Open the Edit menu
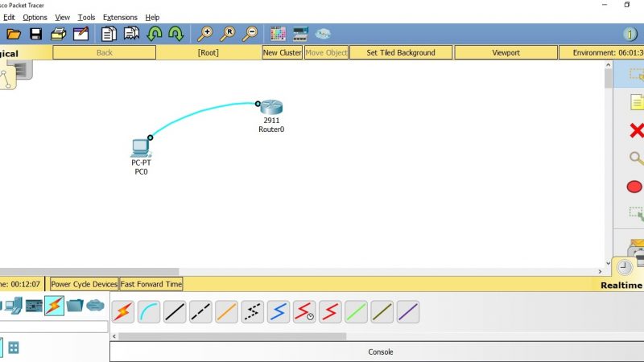 (x=9, y=17)
